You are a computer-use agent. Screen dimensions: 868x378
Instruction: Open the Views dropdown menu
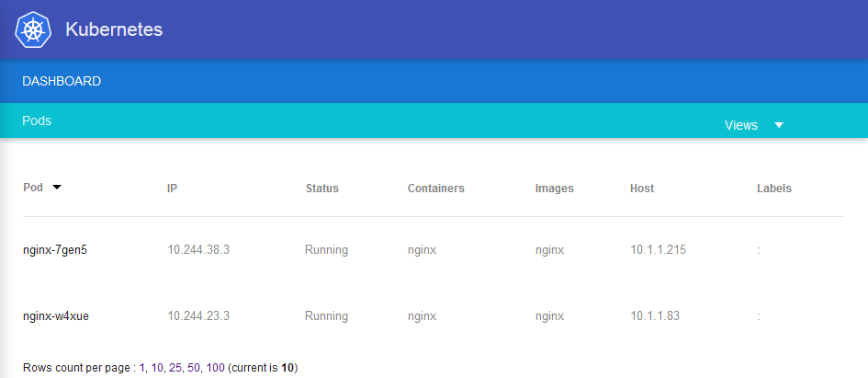tap(753, 125)
